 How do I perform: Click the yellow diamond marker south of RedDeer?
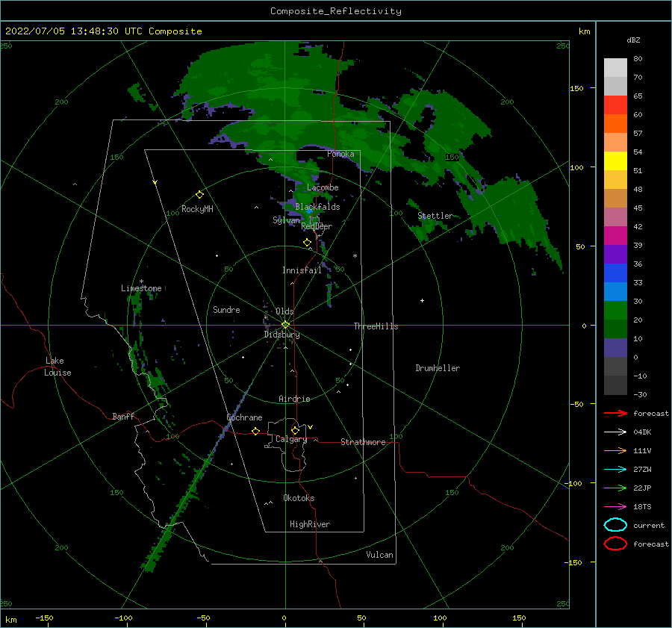[x=307, y=243]
